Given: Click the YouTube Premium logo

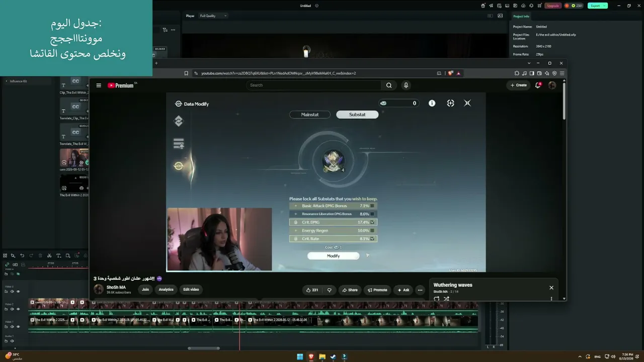Looking at the screenshot, I should (x=121, y=85).
